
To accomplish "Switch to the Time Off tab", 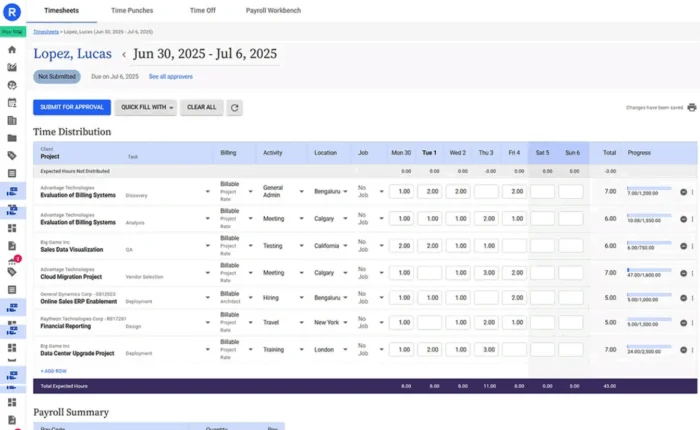I will click(x=203, y=10).
